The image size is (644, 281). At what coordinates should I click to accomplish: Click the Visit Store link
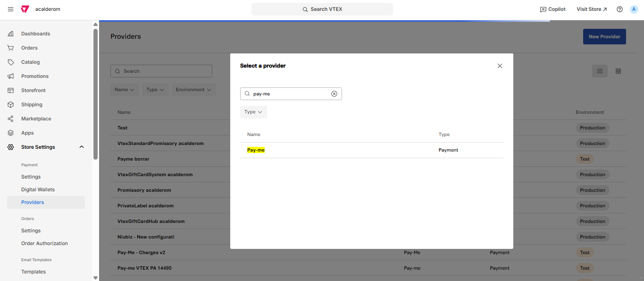592,9
